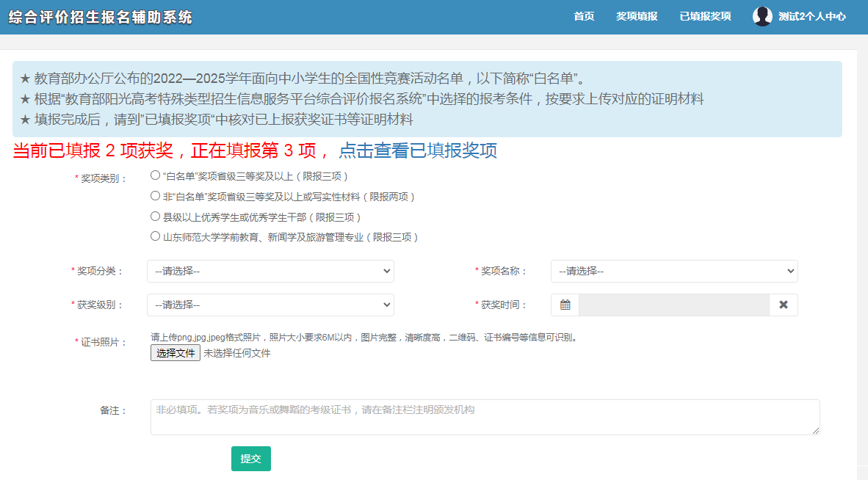Select the “白名单”奖项省级三等奖及以上 radio option
The image size is (868, 480).
[155, 175]
